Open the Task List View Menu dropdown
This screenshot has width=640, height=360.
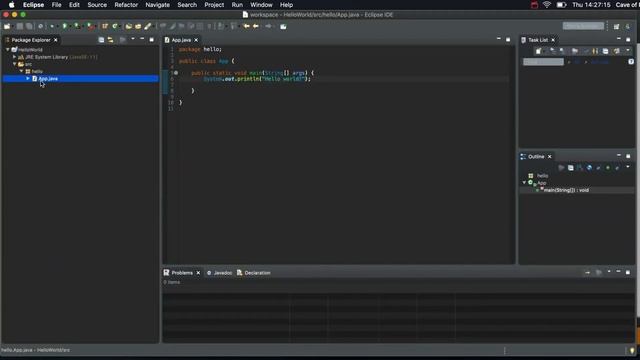[x=628, y=50]
